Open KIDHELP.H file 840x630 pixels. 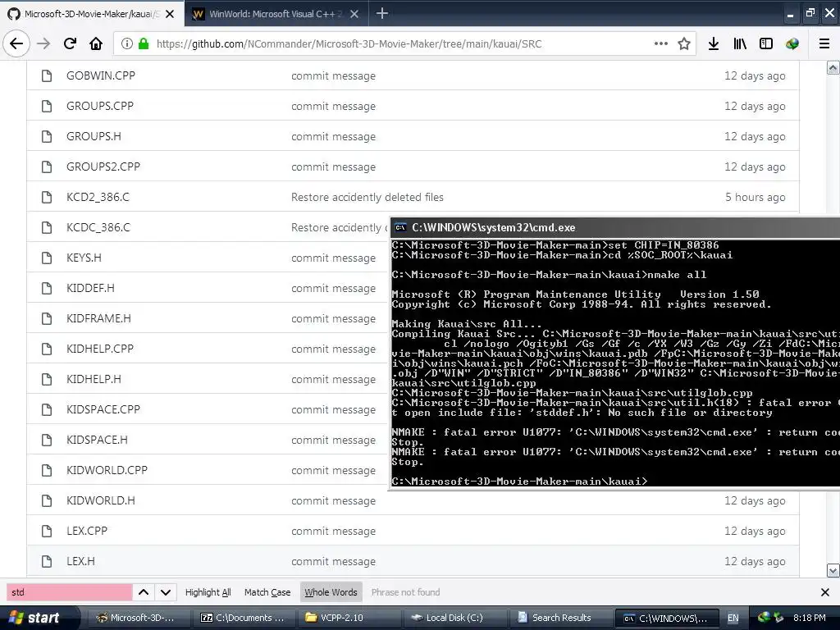coord(94,379)
